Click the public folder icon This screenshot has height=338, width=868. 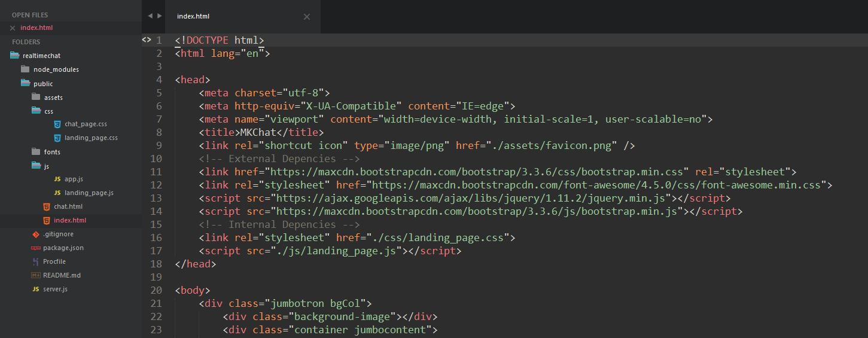point(26,83)
